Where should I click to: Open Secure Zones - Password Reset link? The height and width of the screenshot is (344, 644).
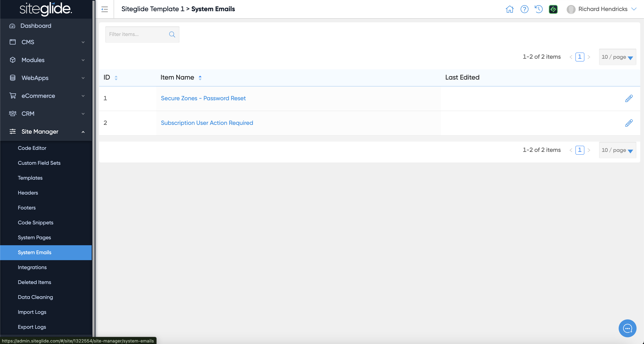tap(203, 98)
